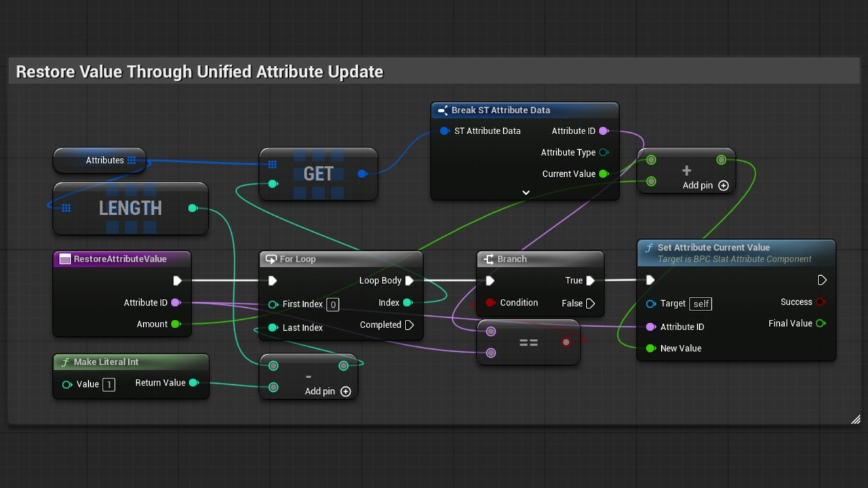Image resolution: width=868 pixels, height=488 pixels.
Task: Click the addition node top input pin
Action: (x=651, y=160)
